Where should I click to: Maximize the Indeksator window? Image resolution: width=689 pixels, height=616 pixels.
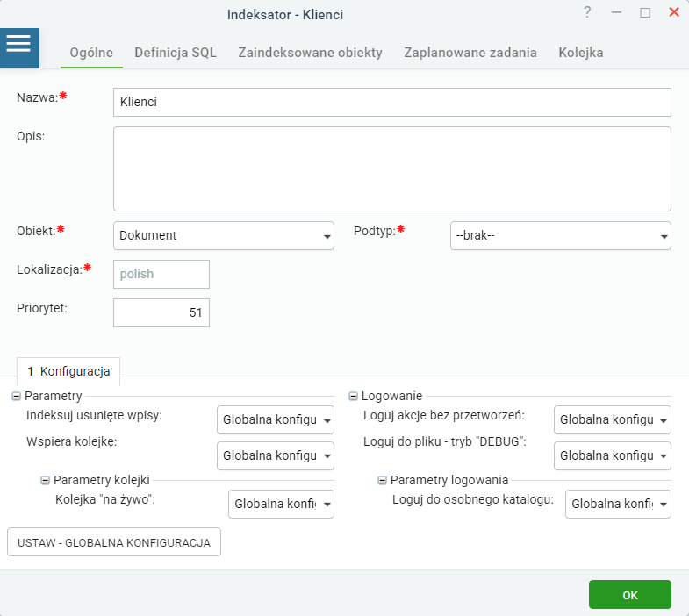coord(645,12)
